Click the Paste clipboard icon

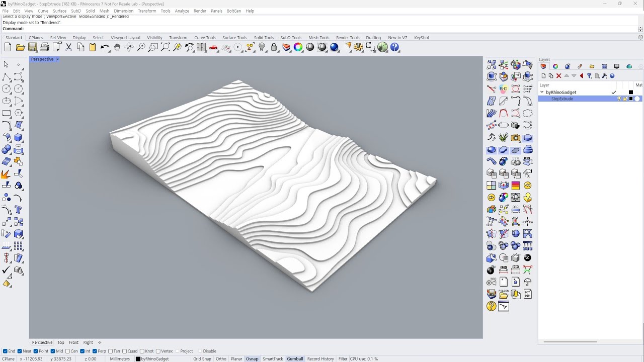(x=93, y=47)
